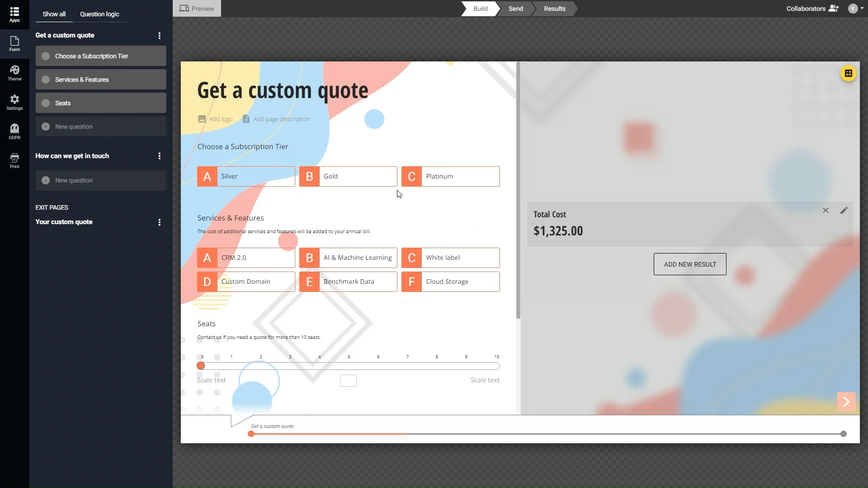Switch to the Question logic tab
The width and height of the screenshot is (868, 488).
tap(99, 14)
